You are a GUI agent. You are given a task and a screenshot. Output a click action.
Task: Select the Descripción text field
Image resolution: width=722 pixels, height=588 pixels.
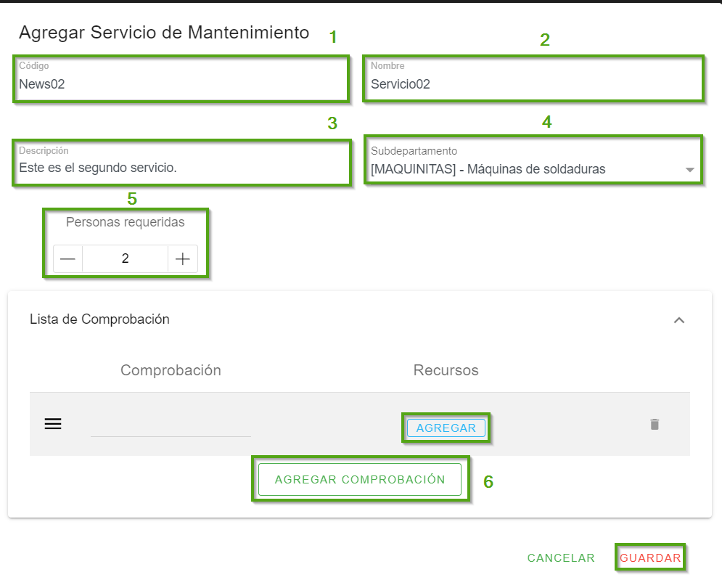point(180,168)
